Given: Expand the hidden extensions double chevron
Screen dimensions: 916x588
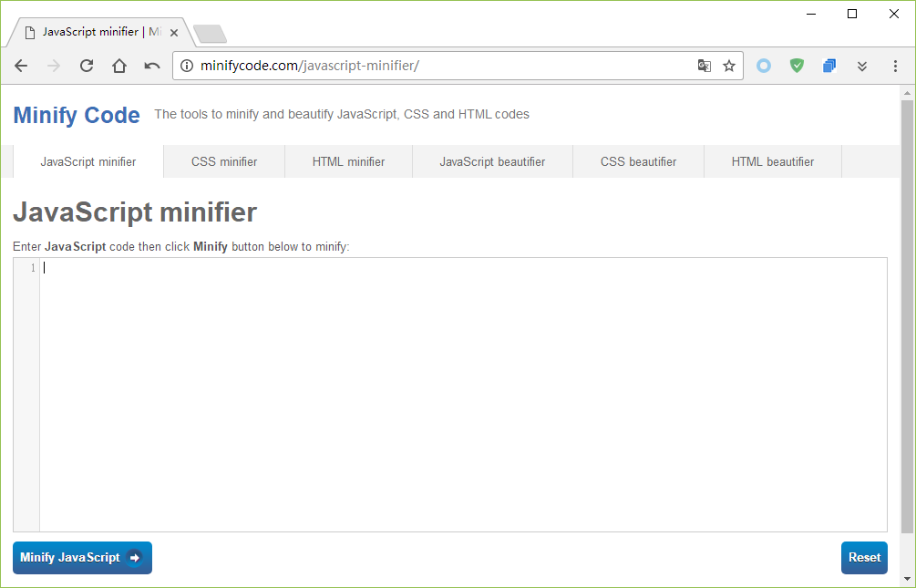Looking at the screenshot, I should click(862, 66).
